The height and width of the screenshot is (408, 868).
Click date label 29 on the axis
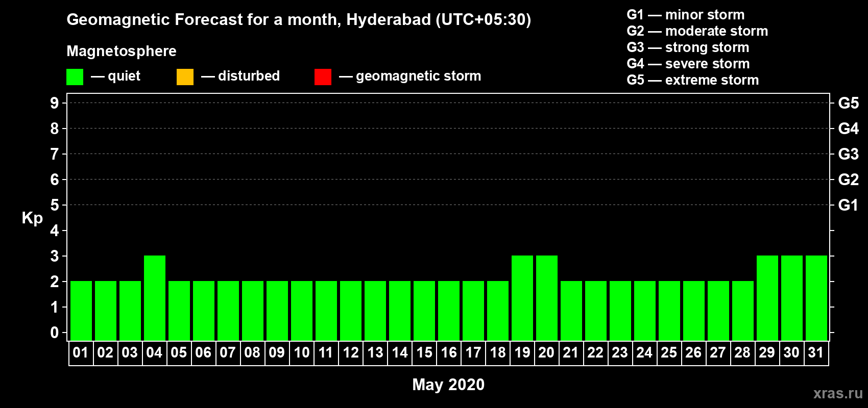click(x=767, y=352)
